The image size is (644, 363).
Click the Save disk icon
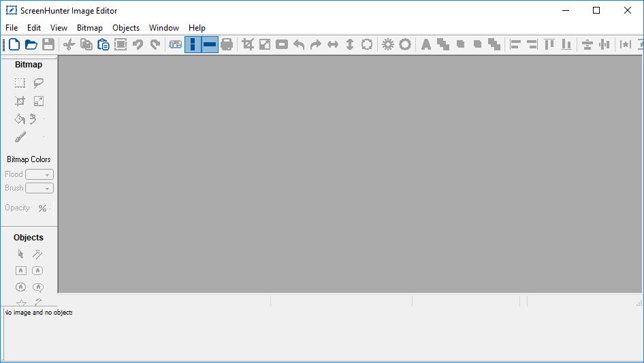[x=48, y=45]
